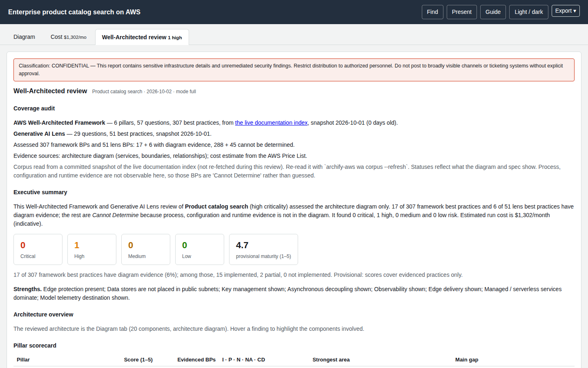Click the Critical count card
588x368 pixels.
click(x=38, y=249)
